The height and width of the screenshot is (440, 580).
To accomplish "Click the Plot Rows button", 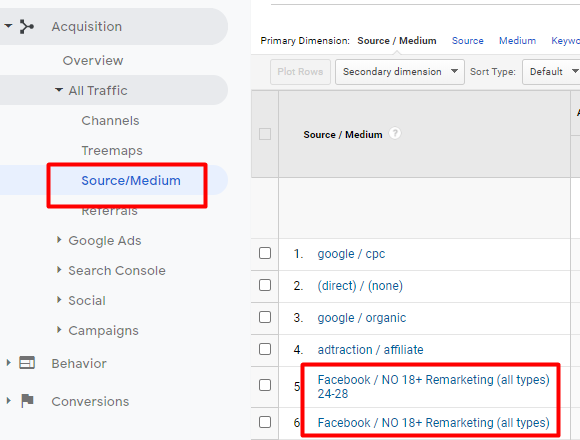I will [x=300, y=72].
